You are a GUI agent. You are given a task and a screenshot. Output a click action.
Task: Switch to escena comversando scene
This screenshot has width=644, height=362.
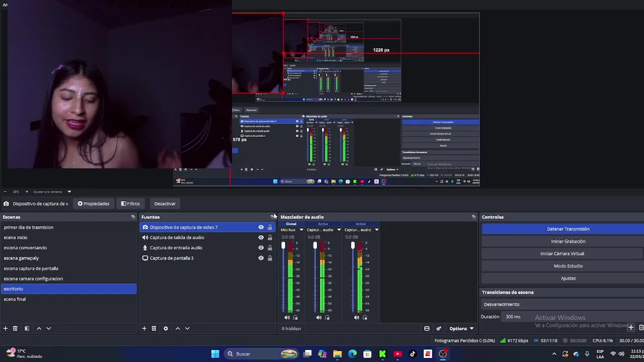coord(69,247)
